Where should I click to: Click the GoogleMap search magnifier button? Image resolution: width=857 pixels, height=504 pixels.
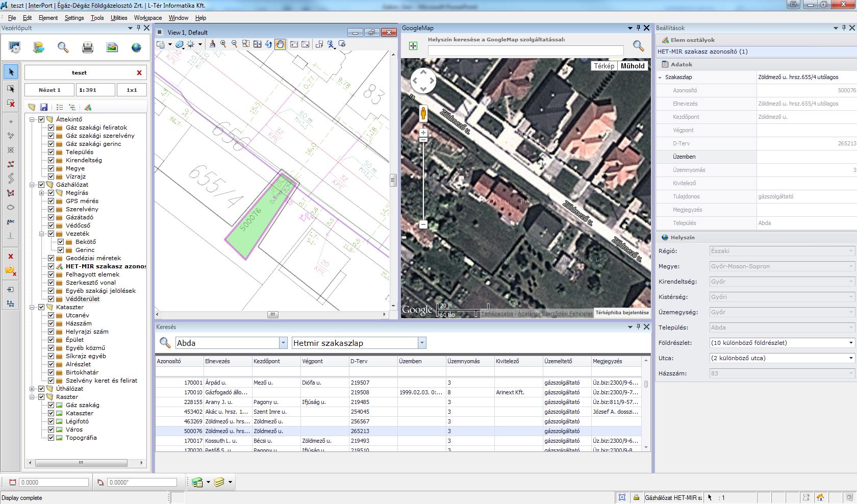click(x=638, y=46)
